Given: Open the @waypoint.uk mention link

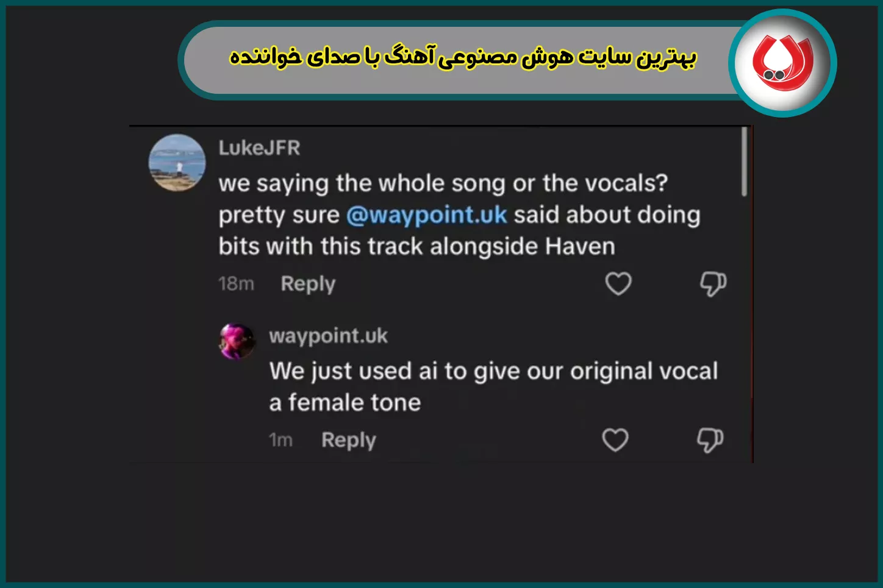Looking at the screenshot, I should pos(427,214).
